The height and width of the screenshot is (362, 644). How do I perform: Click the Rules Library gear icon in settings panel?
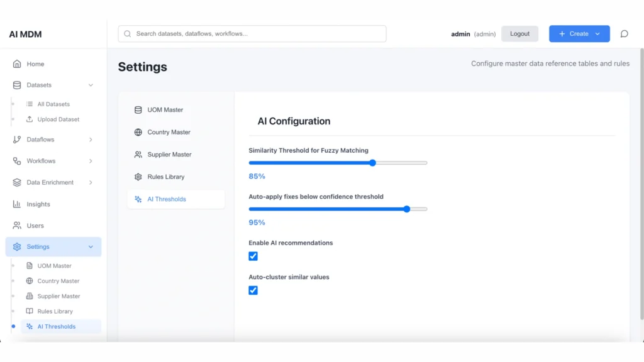(138, 177)
